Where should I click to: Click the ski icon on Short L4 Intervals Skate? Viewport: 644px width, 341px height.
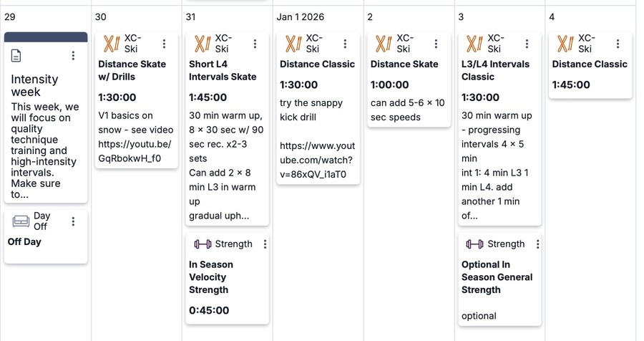[x=202, y=44]
